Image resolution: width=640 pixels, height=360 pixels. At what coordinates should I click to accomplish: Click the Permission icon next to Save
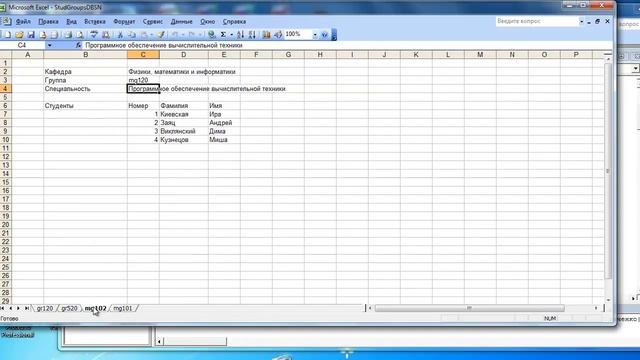point(43,35)
